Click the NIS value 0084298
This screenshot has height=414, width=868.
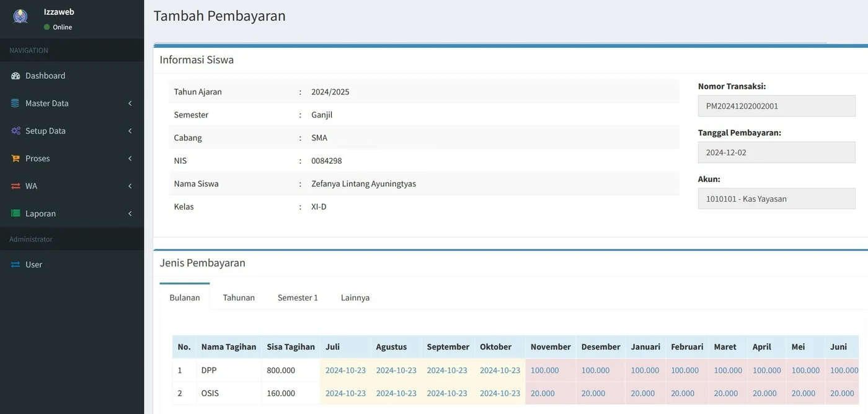click(x=327, y=161)
